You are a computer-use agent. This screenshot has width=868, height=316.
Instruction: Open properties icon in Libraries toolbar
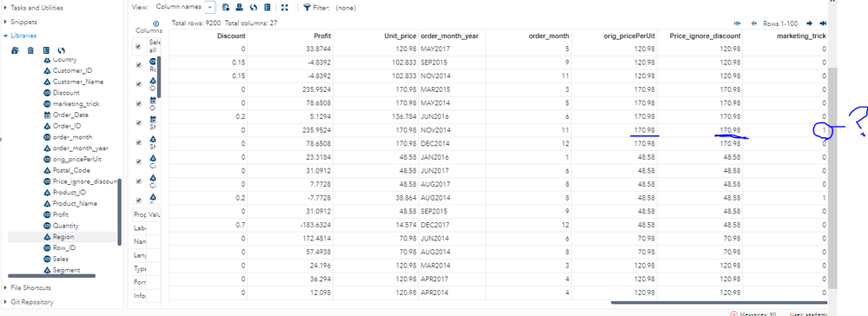tap(46, 49)
